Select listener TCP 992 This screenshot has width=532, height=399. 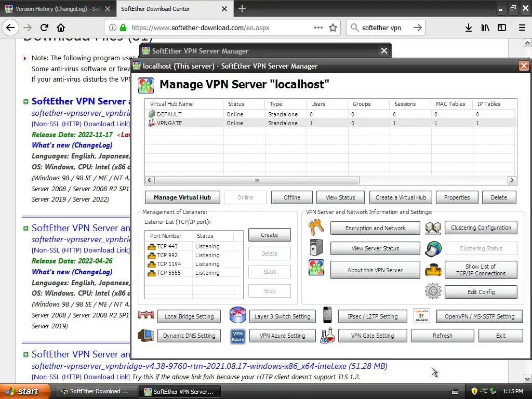194,255
